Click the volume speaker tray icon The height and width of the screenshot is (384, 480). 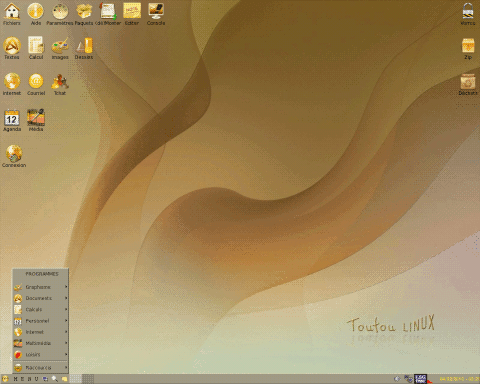pos(397,379)
